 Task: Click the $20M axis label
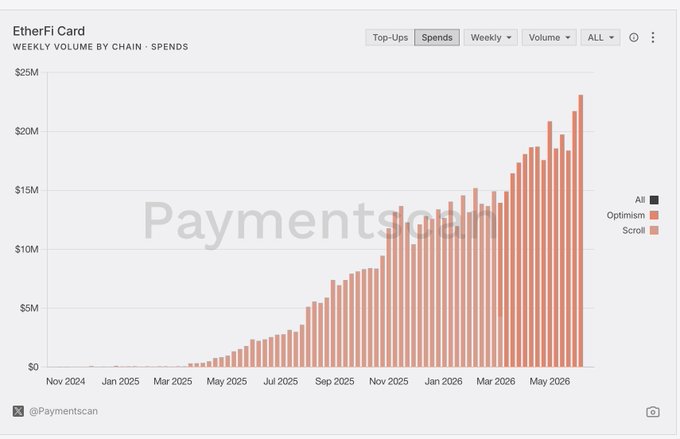26,131
